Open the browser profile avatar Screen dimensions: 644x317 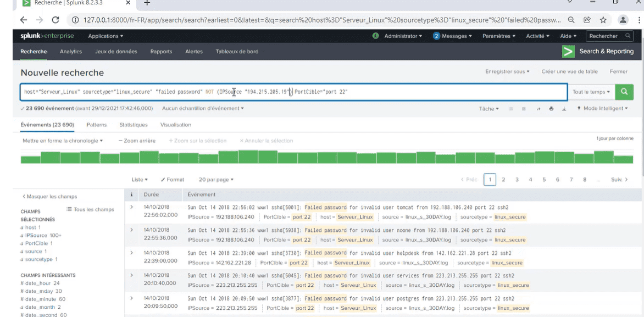[623, 20]
